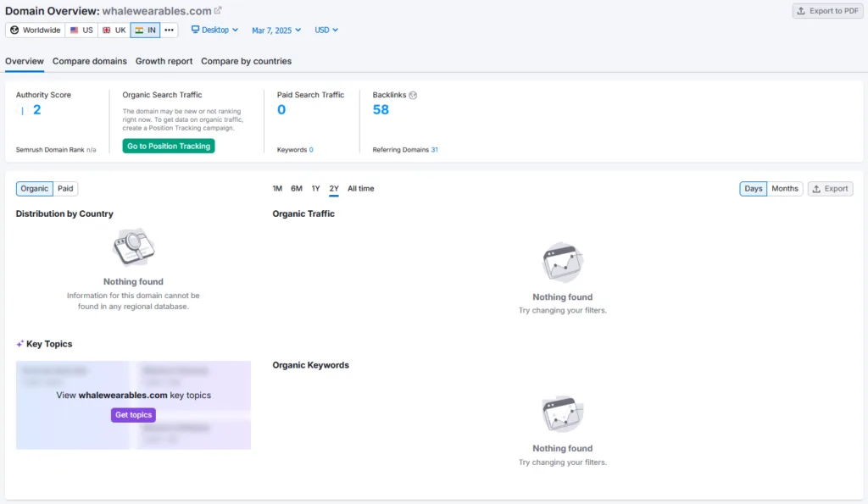Open Paid Keywords count 0
Screen dimensions: 868x504
coord(311,150)
